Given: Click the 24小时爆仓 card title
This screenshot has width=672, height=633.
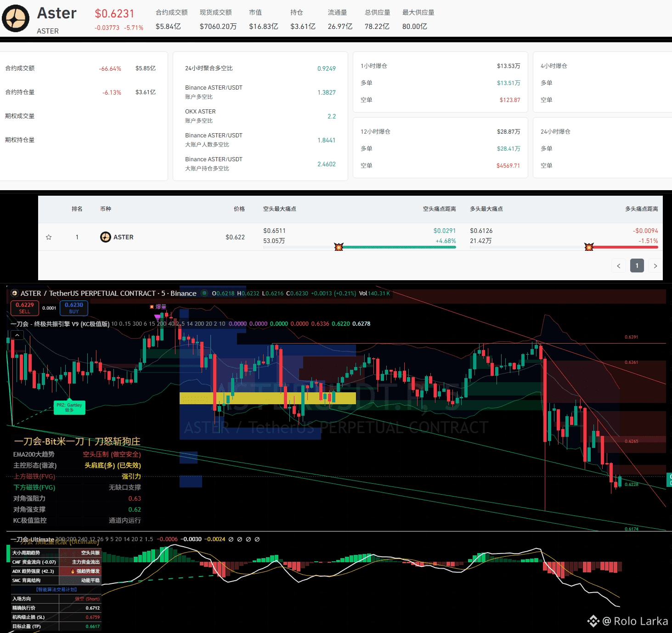Looking at the screenshot, I should tap(556, 132).
